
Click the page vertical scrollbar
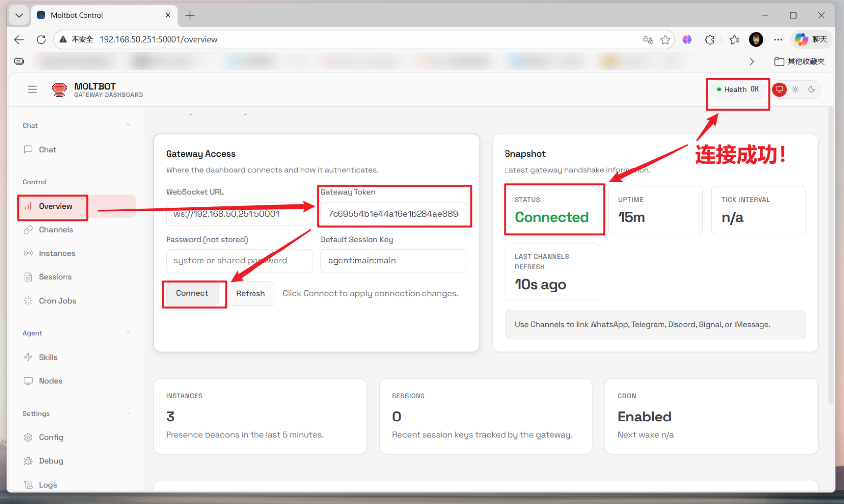[x=831, y=256]
